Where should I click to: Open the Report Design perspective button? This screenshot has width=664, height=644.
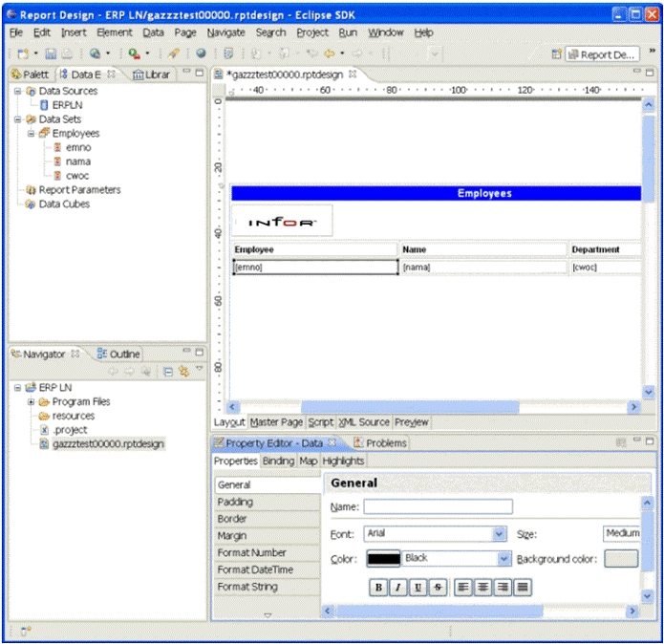601,54
